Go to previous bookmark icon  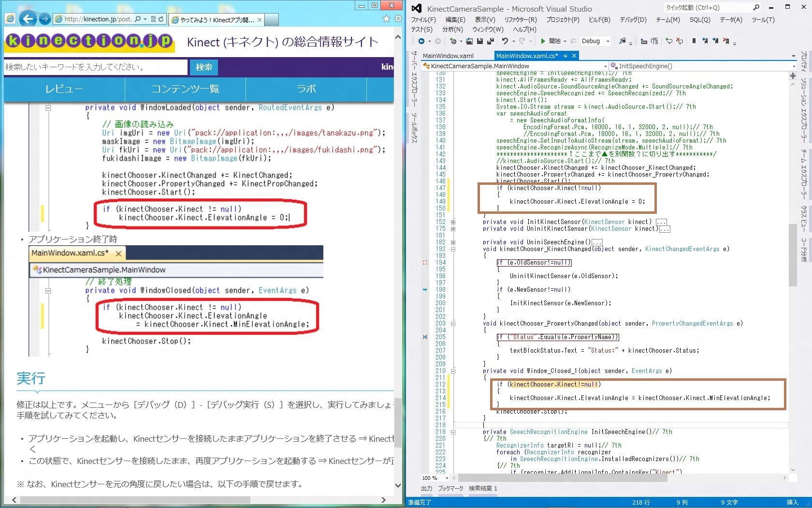click(x=705, y=41)
